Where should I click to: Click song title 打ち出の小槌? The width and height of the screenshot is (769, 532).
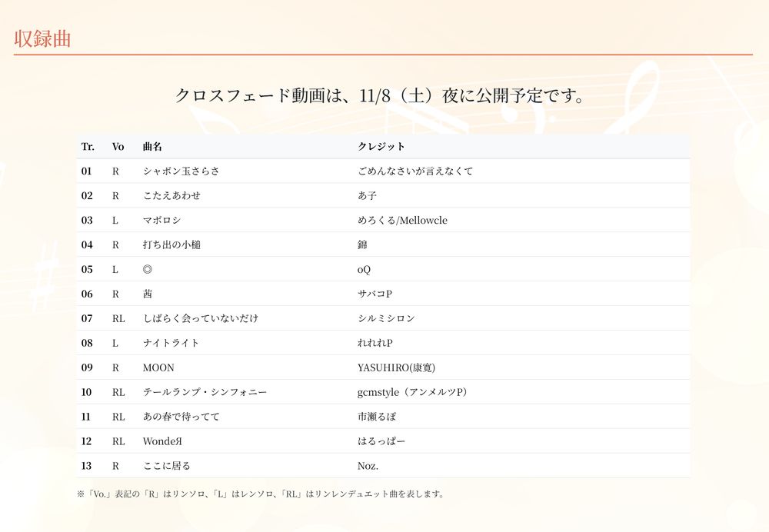pyautogui.click(x=171, y=244)
